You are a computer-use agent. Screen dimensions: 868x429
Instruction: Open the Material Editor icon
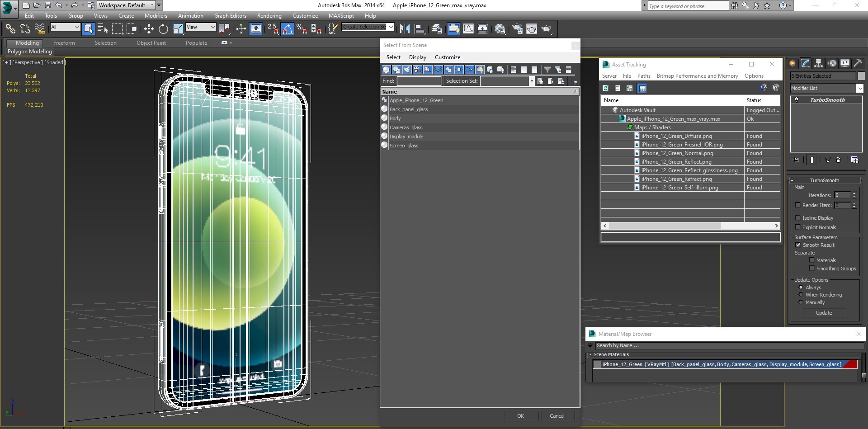[x=500, y=29]
